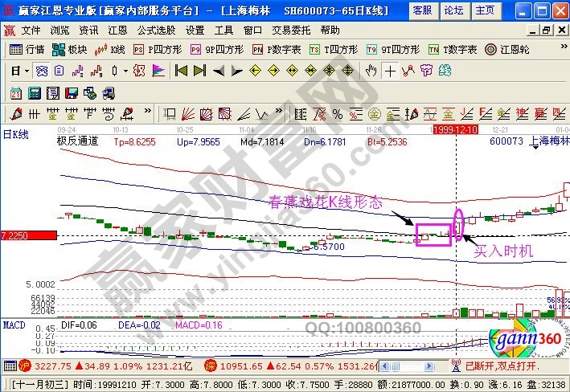
Task: Open the 9T四方形 tool
Action: tap(393, 50)
